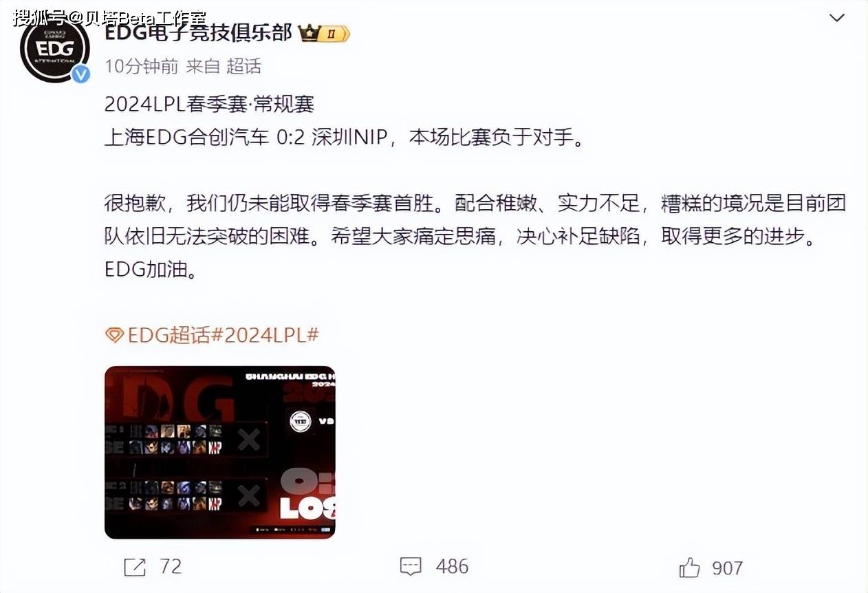868x593 pixels.
Task: Click the repost count 72
Action: point(171,567)
